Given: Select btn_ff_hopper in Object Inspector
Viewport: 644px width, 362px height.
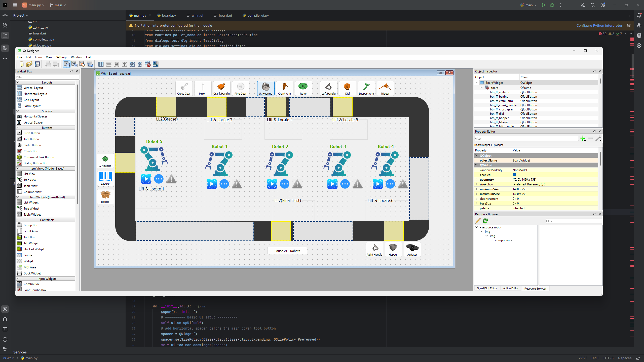Looking at the screenshot, I should (x=499, y=118).
